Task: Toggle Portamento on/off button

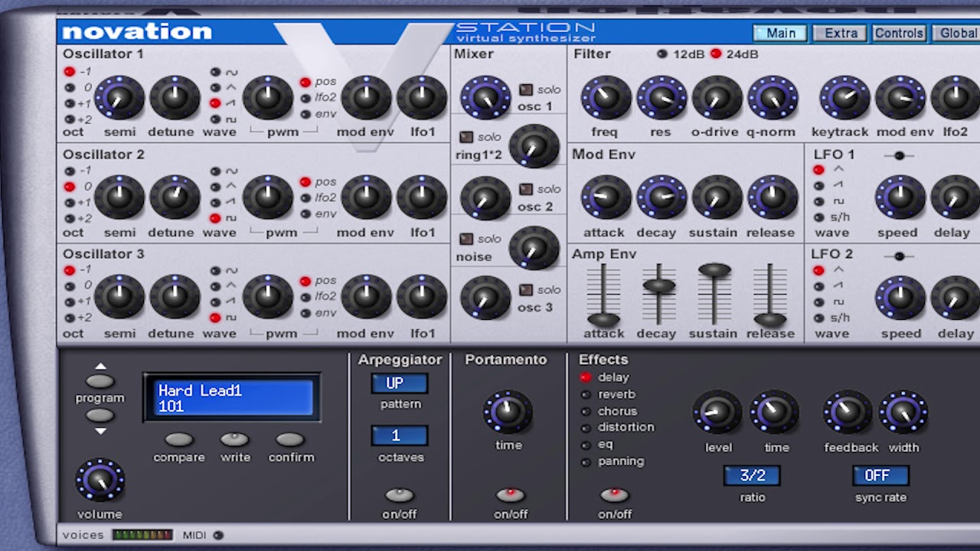Action: click(x=511, y=495)
